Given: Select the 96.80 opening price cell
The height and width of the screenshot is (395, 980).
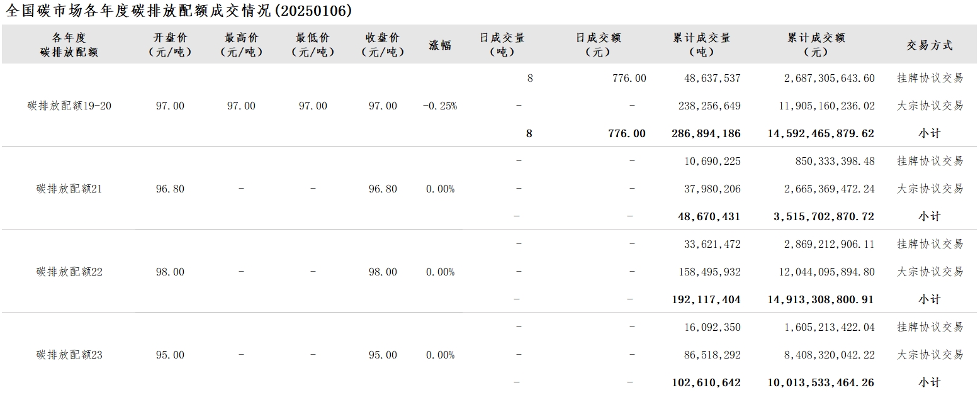Looking at the screenshot, I should (171, 189).
